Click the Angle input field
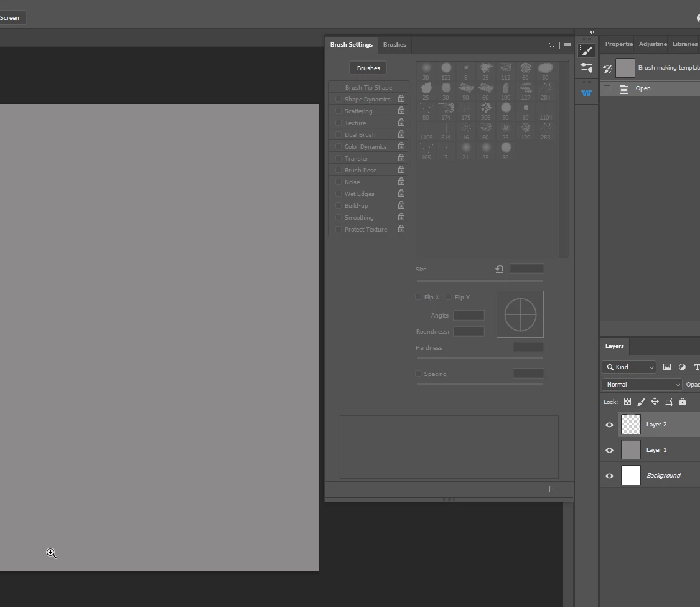This screenshot has width=700, height=607. [469, 316]
